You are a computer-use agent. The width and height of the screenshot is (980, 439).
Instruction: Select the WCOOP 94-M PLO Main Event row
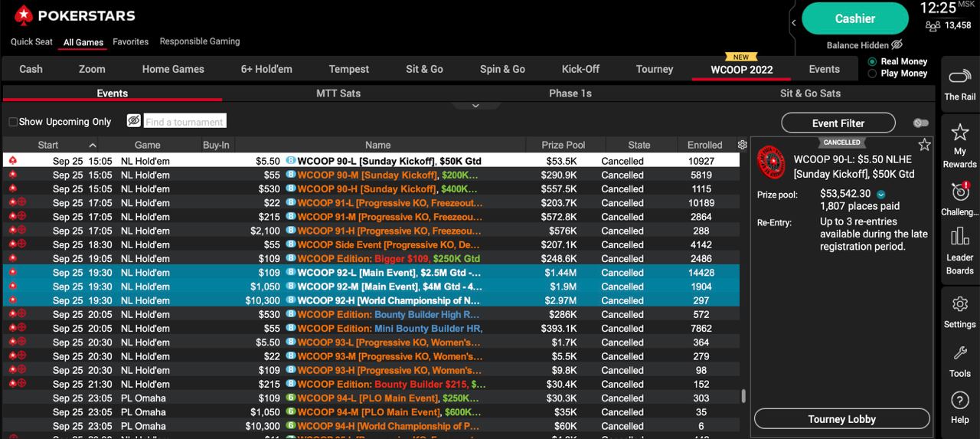pos(371,412)
